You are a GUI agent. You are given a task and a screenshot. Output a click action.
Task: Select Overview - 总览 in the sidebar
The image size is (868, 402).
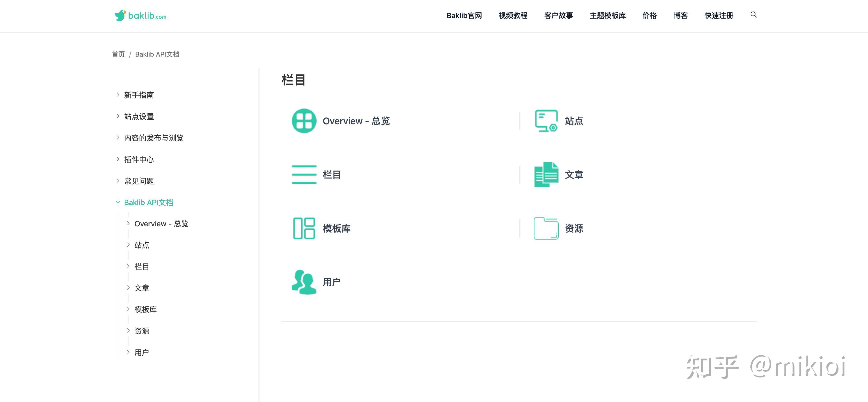click(161, 223)
